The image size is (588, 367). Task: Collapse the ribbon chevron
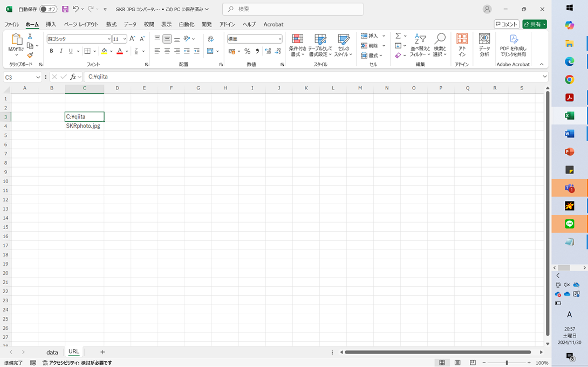click(x=542, y=65)
